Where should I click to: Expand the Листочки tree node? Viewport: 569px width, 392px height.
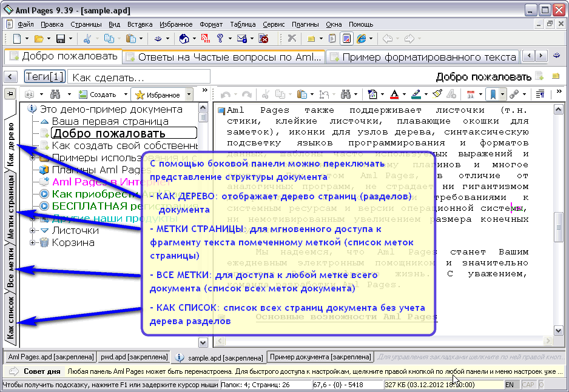click(32, 230)
